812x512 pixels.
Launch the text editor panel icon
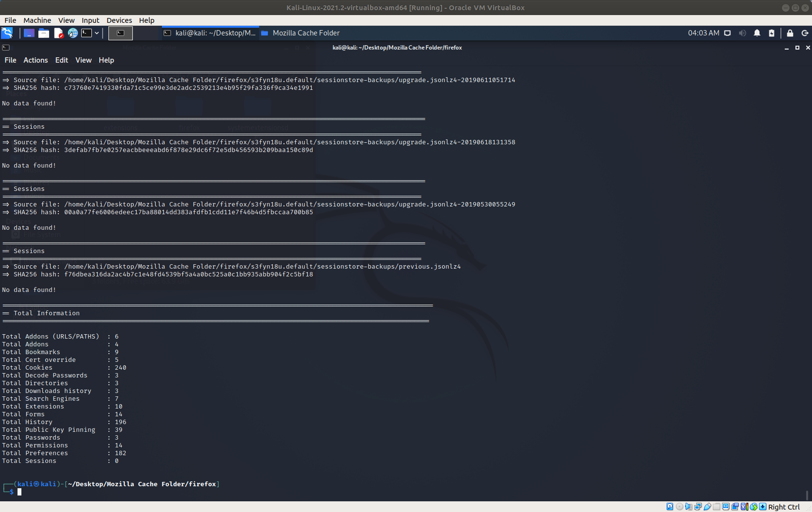point(58,33)
